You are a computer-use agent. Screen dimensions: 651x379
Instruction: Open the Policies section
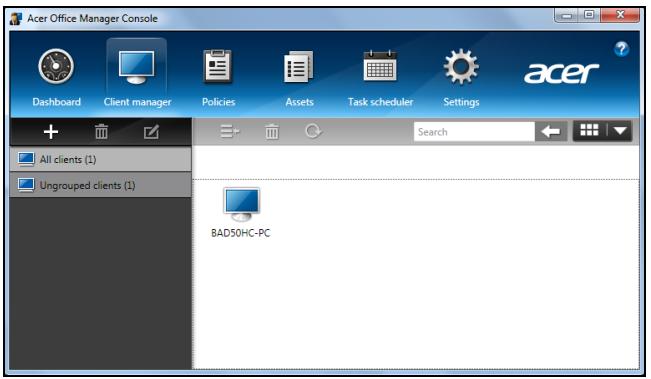(x=218, y=78)
